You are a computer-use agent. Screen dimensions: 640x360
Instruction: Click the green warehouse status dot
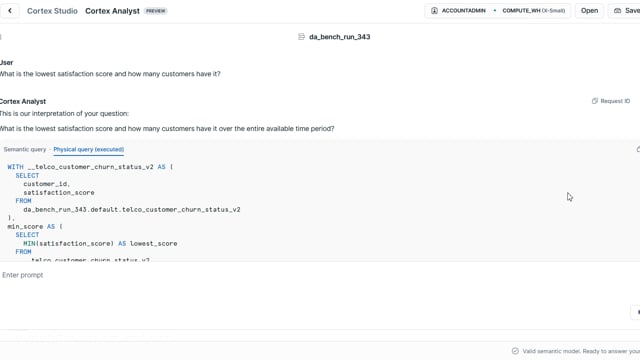coord(495,11)
